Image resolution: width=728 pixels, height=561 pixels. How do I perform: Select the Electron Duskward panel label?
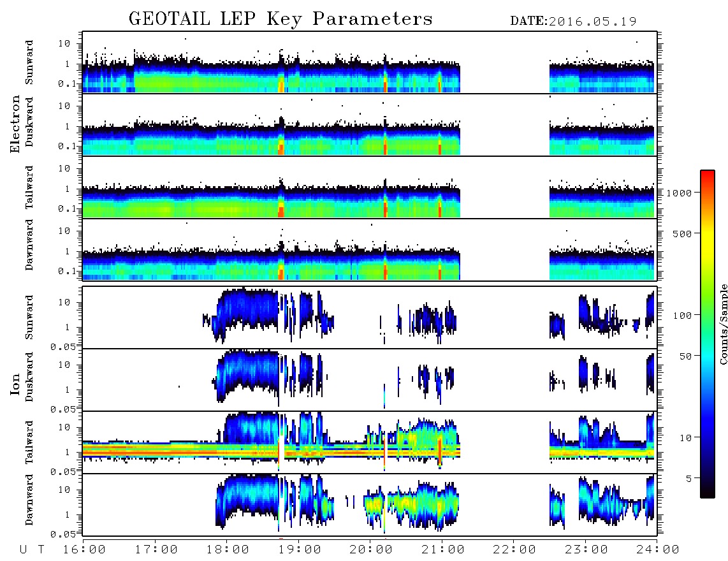pyautogui.click(x=29, y=122)
